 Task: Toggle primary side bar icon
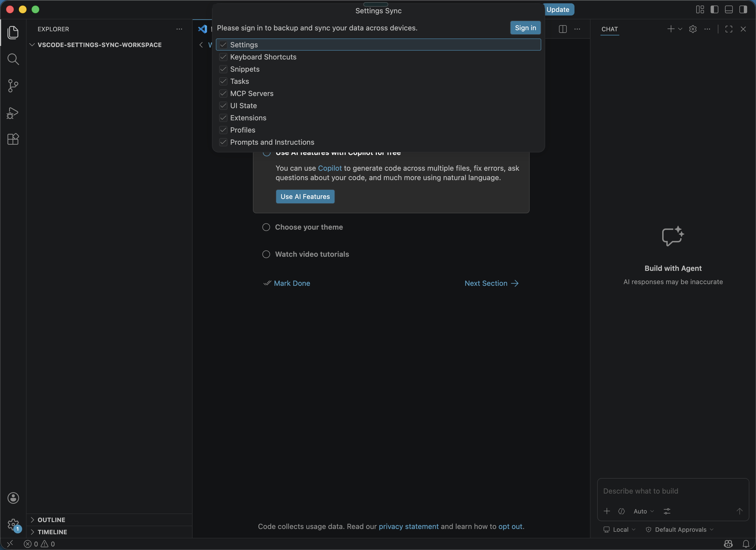(714, 9)
